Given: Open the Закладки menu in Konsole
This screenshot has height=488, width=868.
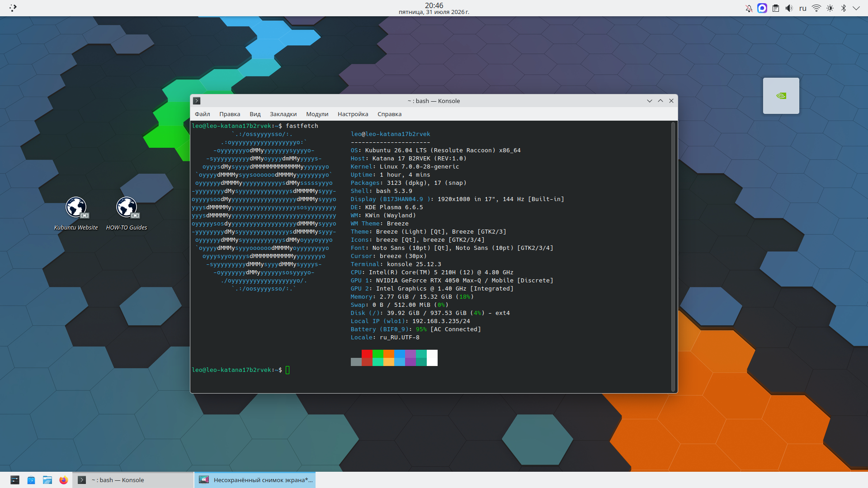Looking at the screenshot, I should 283,114.
